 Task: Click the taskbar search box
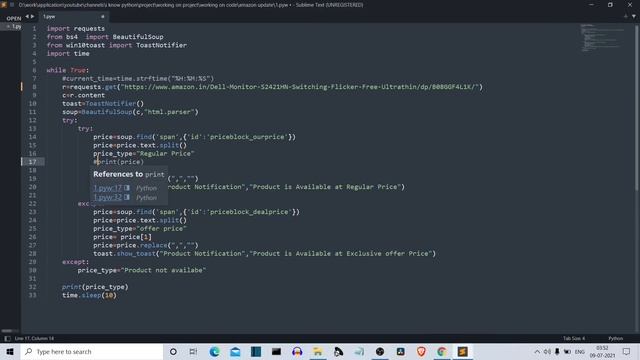tap(92, 351)
